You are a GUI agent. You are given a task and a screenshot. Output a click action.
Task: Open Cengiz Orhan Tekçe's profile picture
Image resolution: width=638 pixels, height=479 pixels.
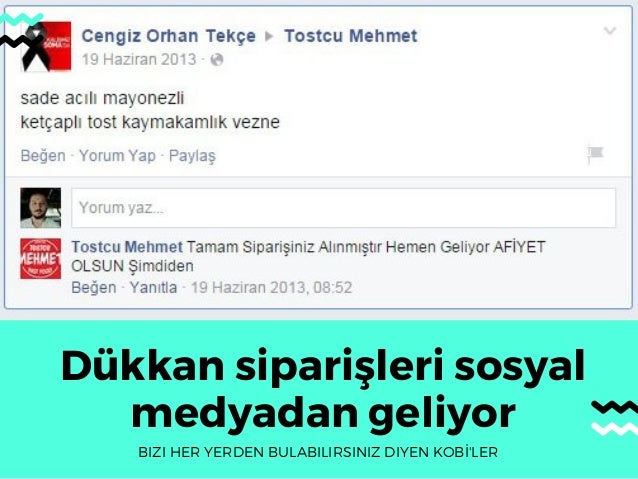[x=46, y=46]
